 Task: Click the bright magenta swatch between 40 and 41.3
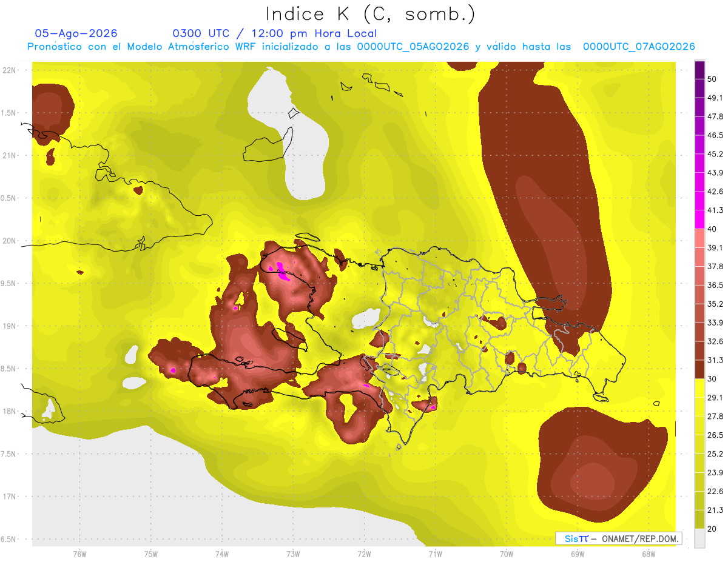pyautogui.click(x=699, y=219)
